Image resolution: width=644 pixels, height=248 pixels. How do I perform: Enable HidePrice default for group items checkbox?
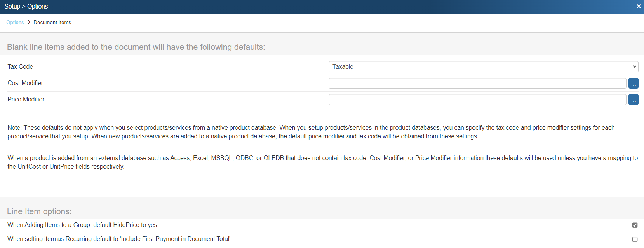pyautogui.click(x=635, y=225)
